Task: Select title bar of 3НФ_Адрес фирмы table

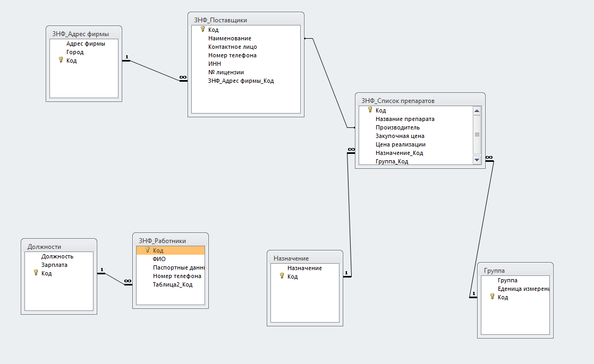Action: pos(84,33)
